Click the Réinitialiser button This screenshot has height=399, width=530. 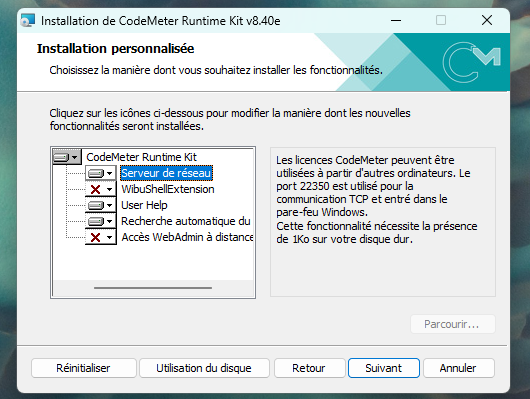83,368
